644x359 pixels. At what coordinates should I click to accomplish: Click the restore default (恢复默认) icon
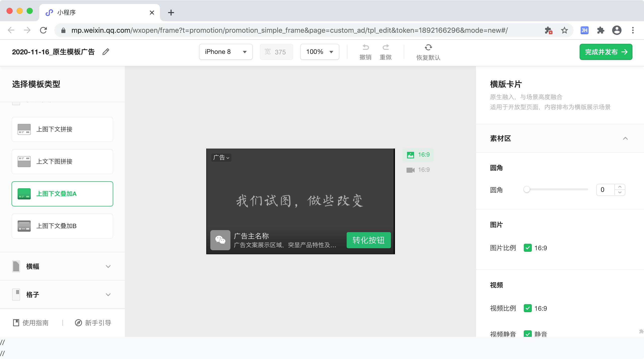[428, 47]
